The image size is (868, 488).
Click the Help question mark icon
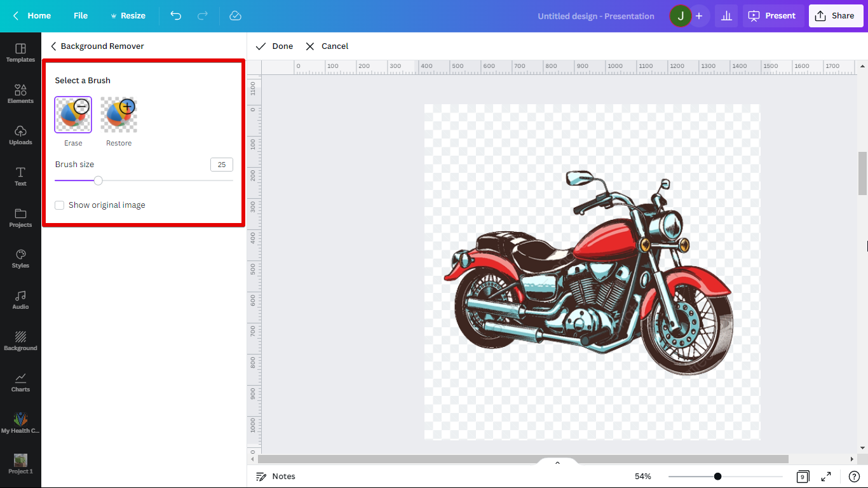coord(854,477)
